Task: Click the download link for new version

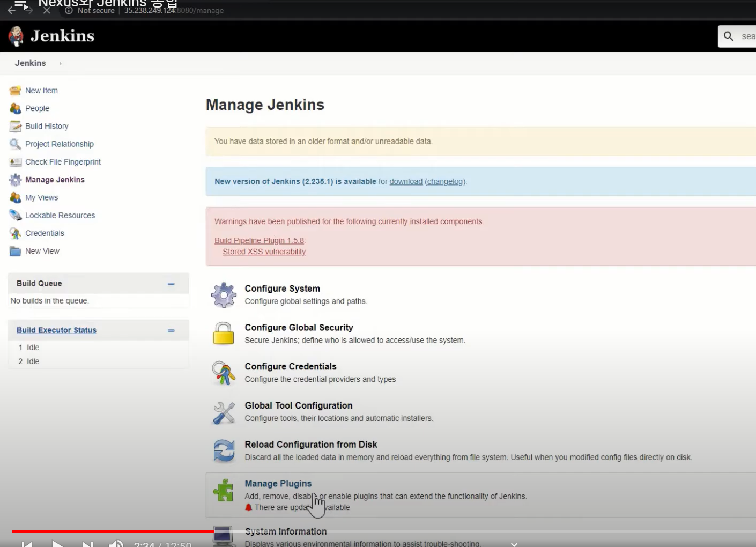Action: pos(406,181)
